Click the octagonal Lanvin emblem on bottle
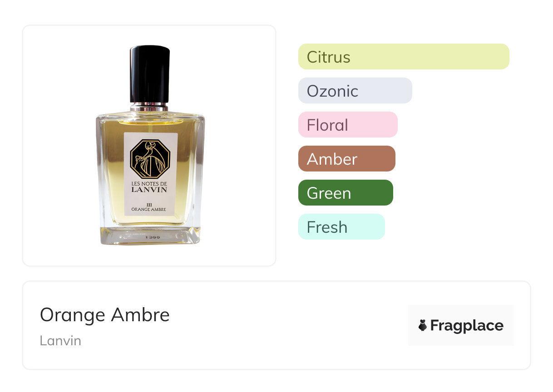Viewport: 553px width, 392px height. tap(150, 158)
